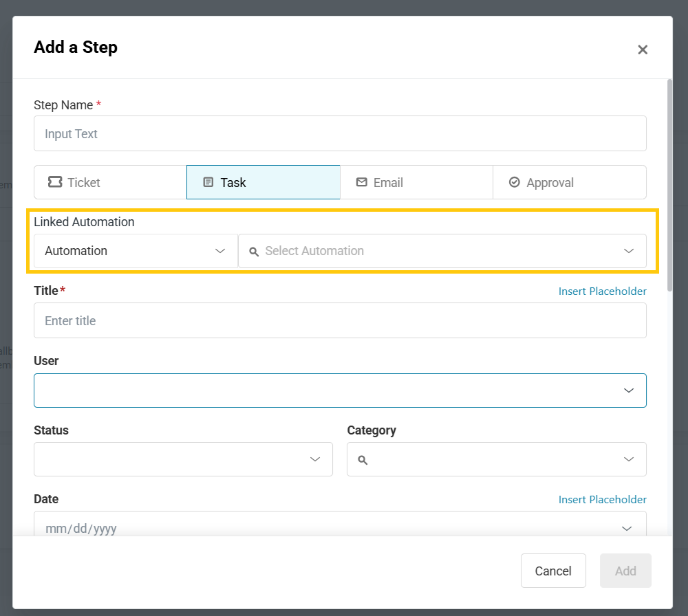
Task: Click the dialog vertical scrollbar
Action: pos(669,185)
